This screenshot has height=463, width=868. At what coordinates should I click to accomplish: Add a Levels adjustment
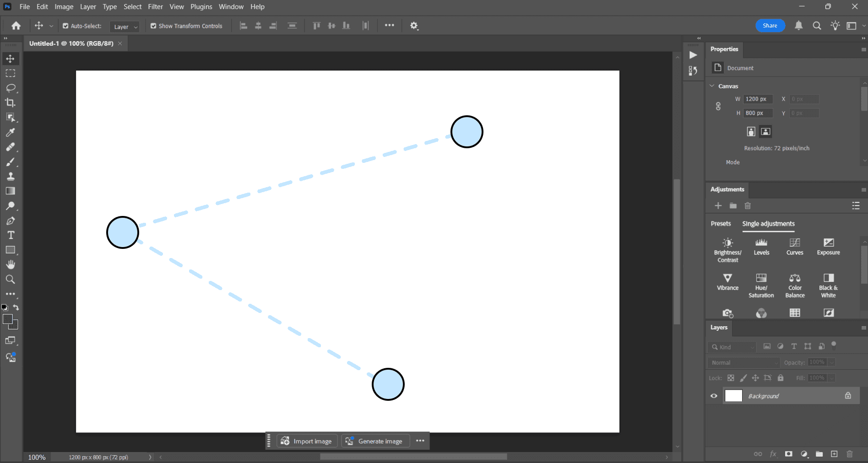[761, 247]
